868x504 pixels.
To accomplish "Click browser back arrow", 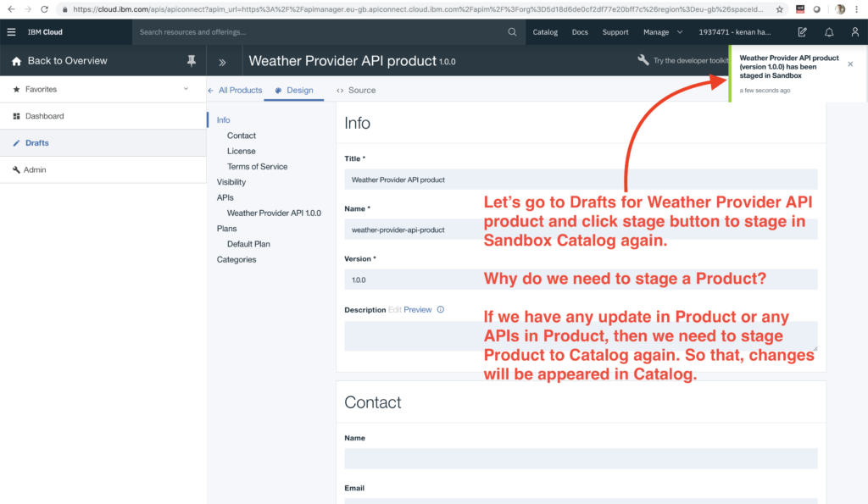I will pos(11,8).
